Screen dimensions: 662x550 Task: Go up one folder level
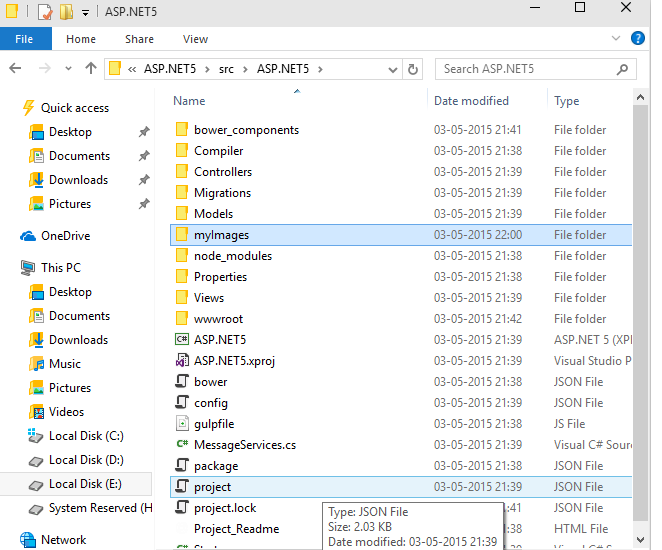click(x=91, y=68)
